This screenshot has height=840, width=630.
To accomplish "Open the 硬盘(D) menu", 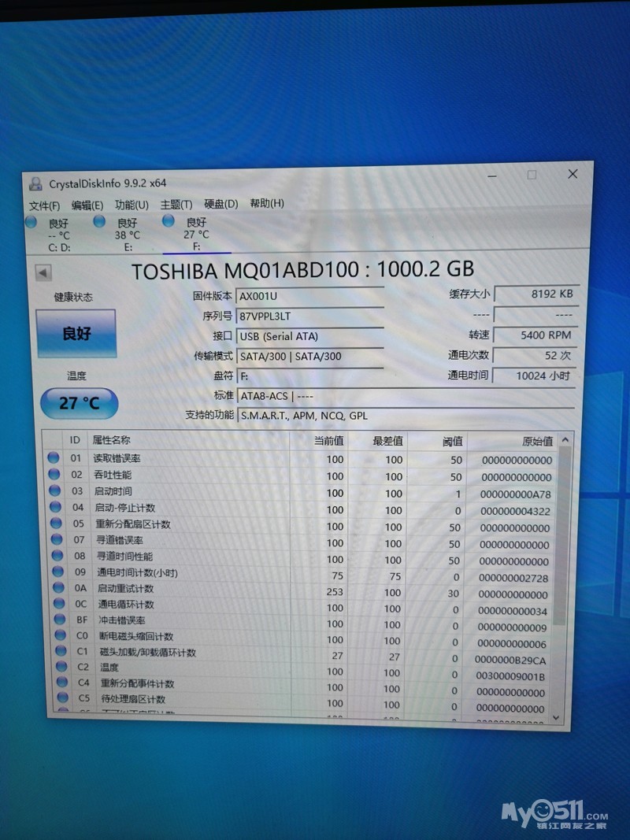I will point(220,204).
